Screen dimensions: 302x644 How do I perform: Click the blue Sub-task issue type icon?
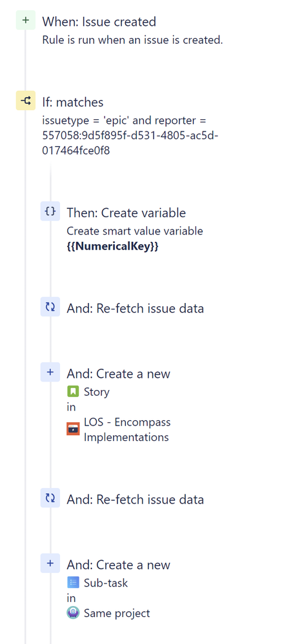point(73,583)
